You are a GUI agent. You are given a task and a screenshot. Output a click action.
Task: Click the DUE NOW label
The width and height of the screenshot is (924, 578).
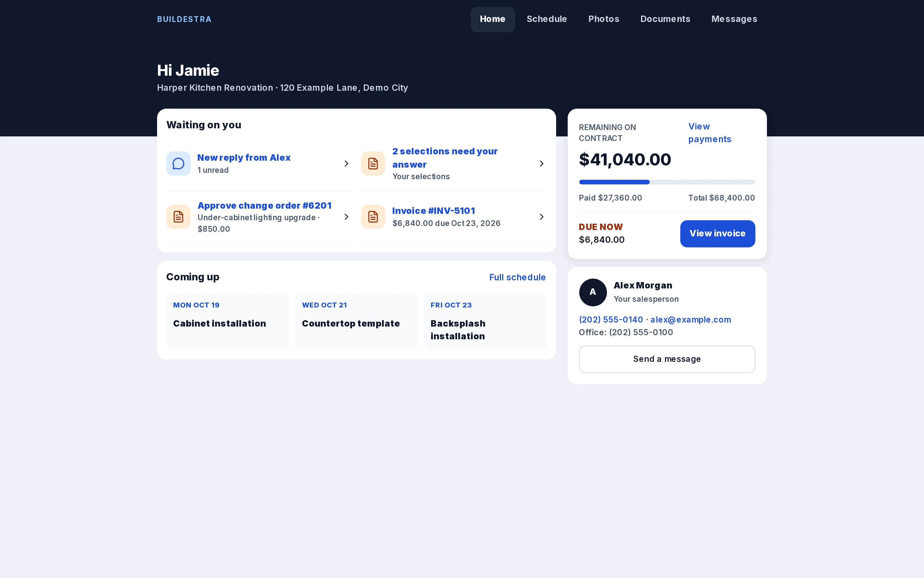pos(601,227)
